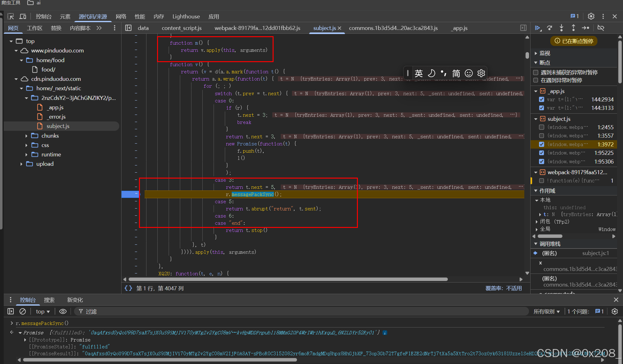Select _error.js in file tree
This screenshot has height=364, width=623.
(x=56, y=117)
